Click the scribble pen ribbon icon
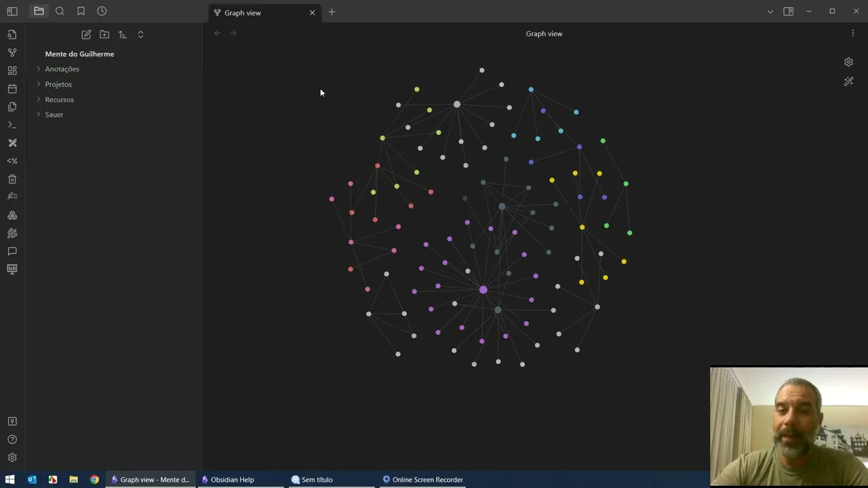This screenshot has height=488, width=868. click(12, 233)
